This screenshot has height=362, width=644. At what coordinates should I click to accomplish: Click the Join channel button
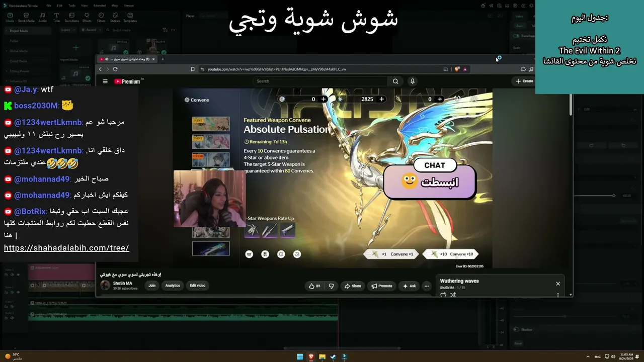152,286
